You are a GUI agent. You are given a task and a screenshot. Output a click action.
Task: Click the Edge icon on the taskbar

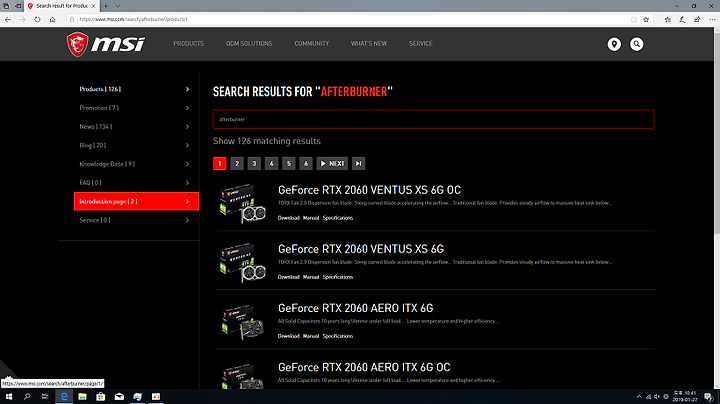point(64,397)
